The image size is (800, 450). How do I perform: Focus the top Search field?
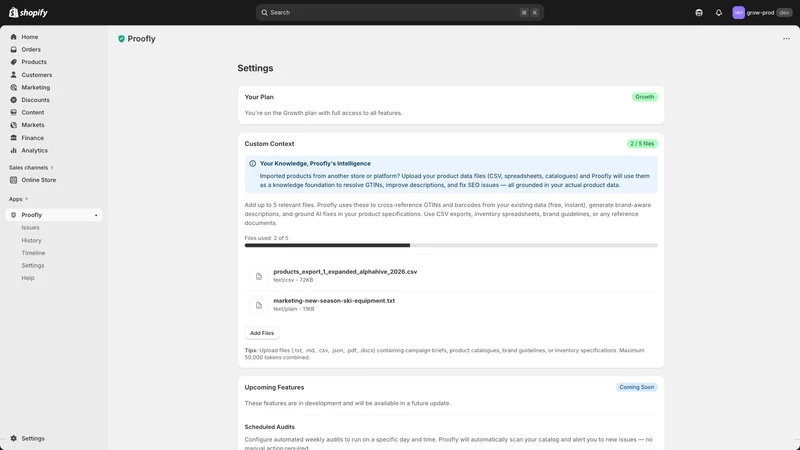(x=399, y=13)
